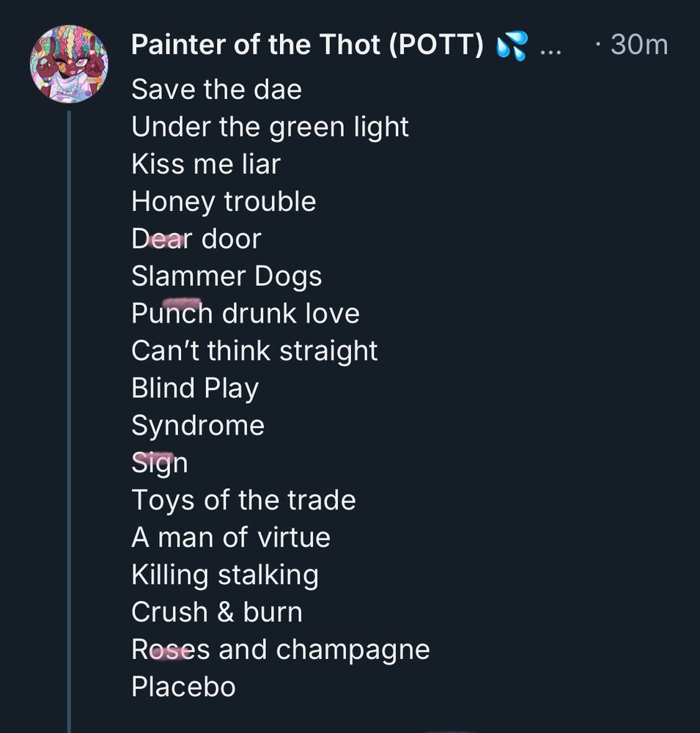Image resolution: width=700 pixels, height=733 pixels.
Task: Open the Painter of the Thot profile avatar
Action: point(69,64)
